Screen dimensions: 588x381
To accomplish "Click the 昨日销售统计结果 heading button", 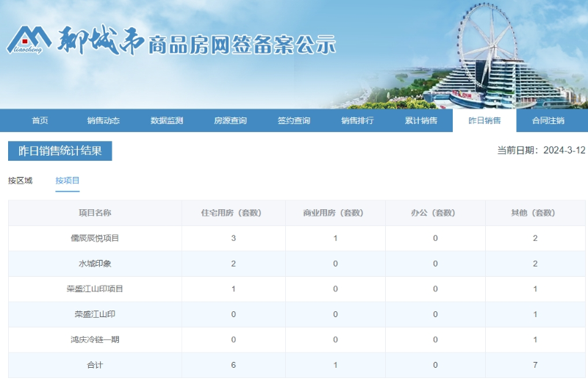I will [60, 150].
